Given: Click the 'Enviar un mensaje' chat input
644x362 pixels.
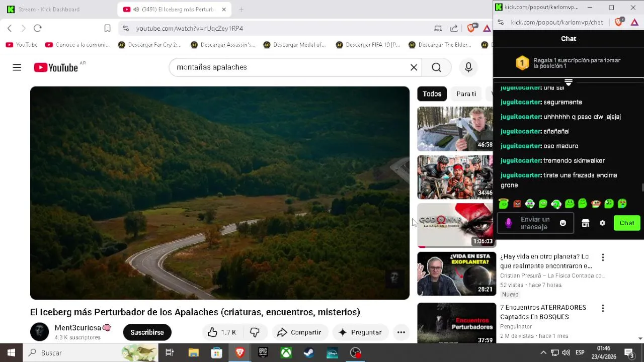Looking at the screenshot, I should 535,223.
